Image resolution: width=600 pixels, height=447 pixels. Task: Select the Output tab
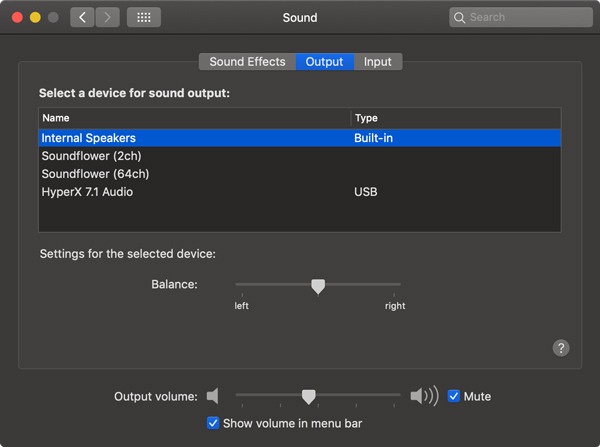[324, 62]
